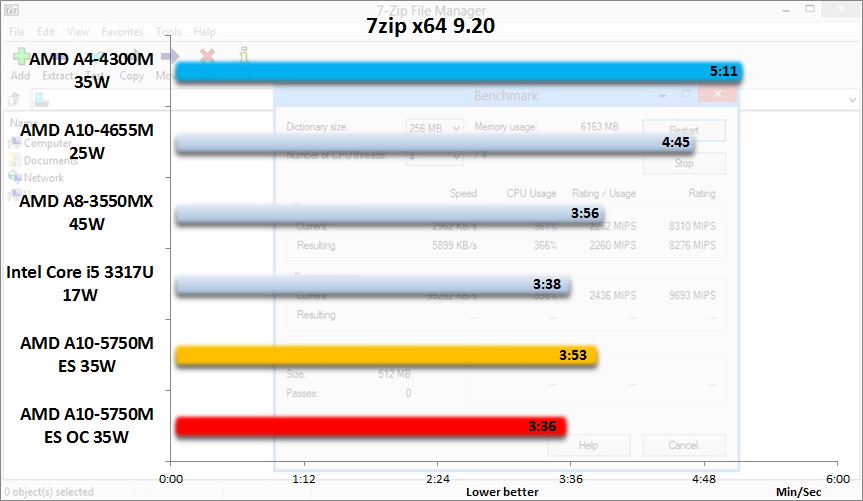Click the '6:00' axis tick label
The height and width of the screenshot is (501, 863).
coord(838,479)
